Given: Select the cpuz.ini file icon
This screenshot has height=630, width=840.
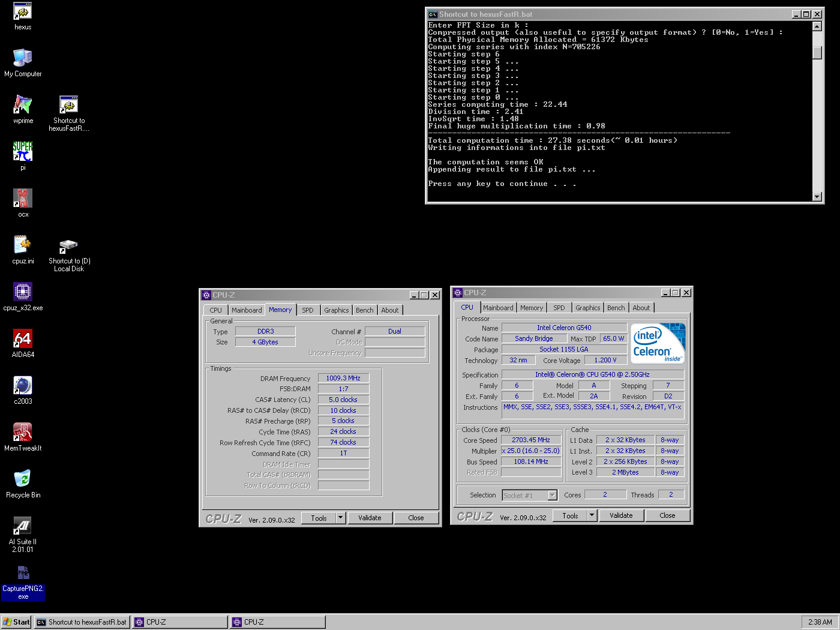Looking at the screenshot, I should (x=23, y=250).
